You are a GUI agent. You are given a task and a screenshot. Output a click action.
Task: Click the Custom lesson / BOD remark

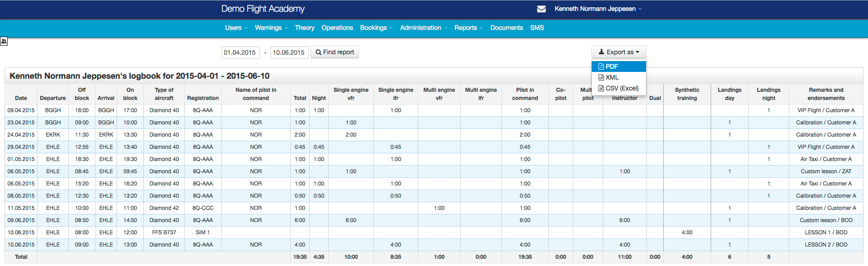point(826,220)
